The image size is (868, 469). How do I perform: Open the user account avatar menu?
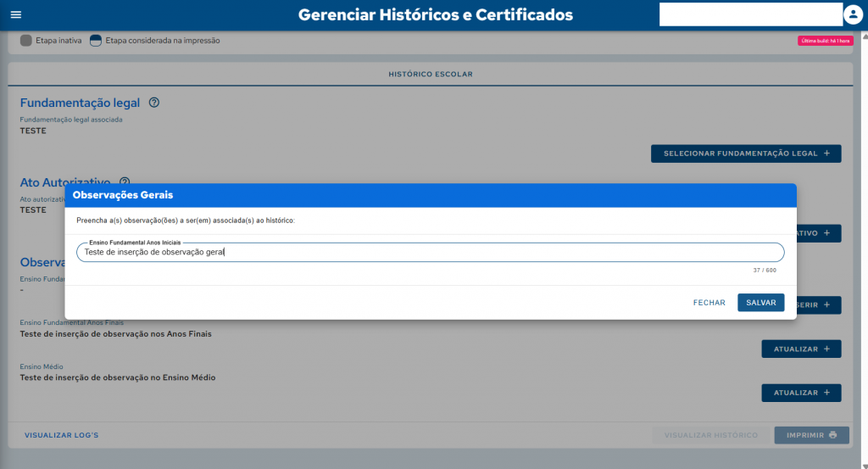click(x=853, y=15)
